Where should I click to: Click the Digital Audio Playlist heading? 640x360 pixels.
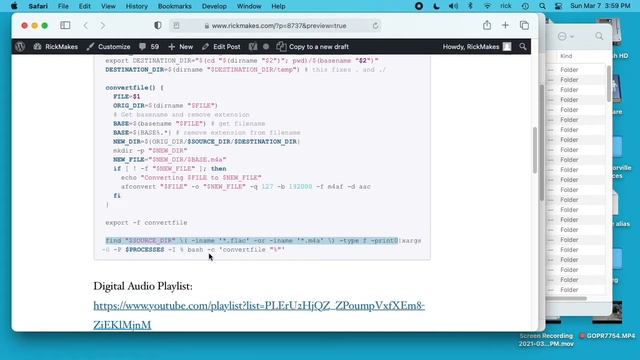pyautogui.click(x=143, y=286)
